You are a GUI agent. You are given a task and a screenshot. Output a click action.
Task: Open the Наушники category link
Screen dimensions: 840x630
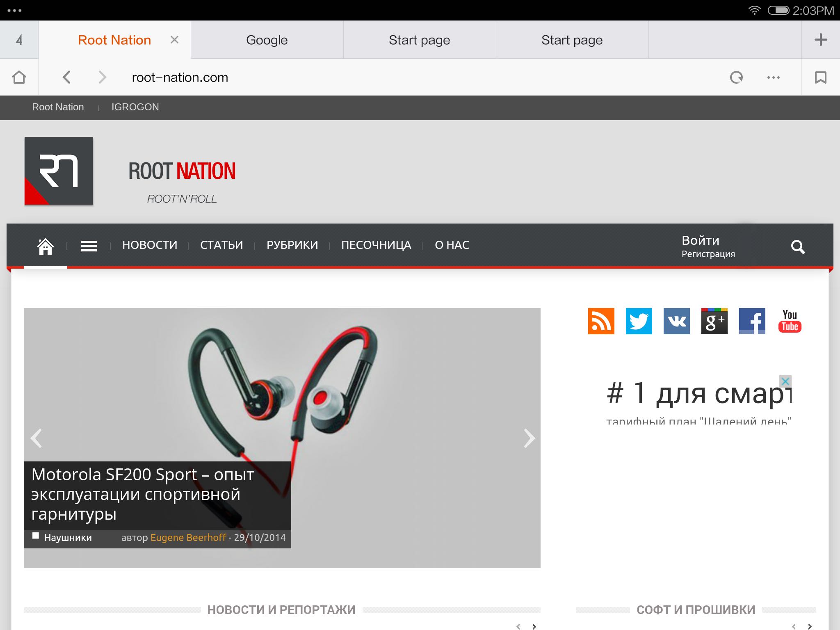[68, 538]
